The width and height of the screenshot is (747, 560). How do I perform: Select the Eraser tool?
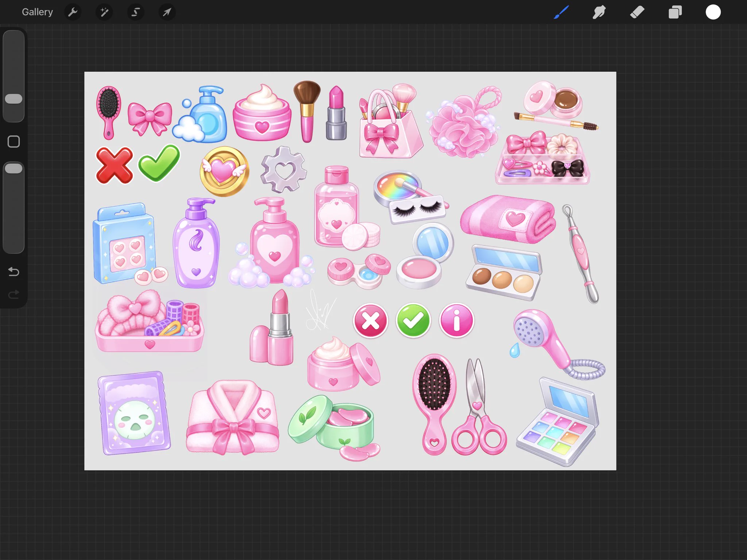coord(637,12)
